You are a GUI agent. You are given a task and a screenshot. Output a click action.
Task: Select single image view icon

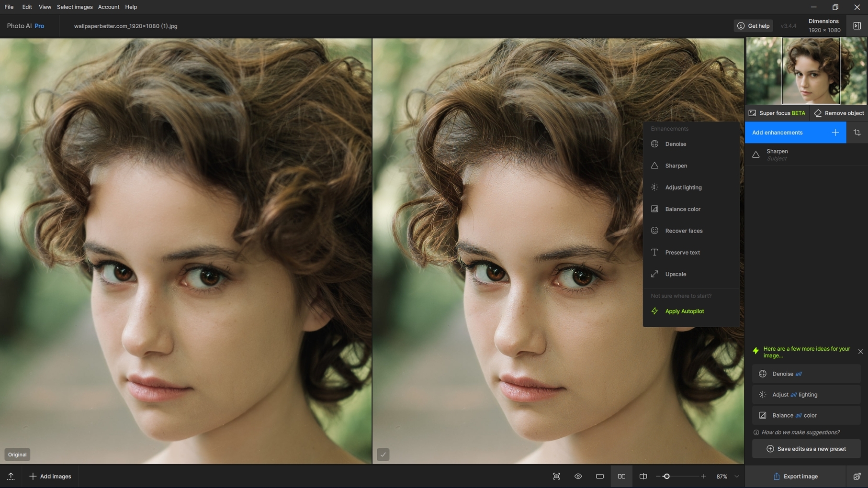600,477
